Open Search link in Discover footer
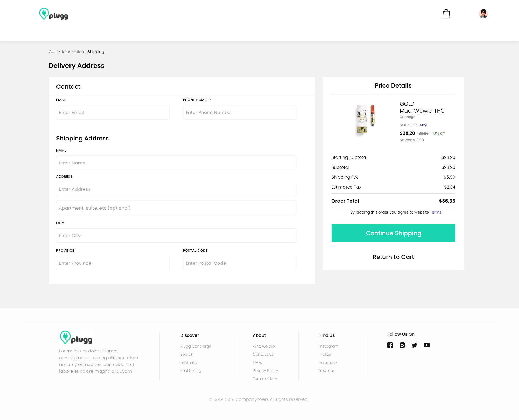The width and height of the screenshot is (519, 420). (x=187, y=354)
